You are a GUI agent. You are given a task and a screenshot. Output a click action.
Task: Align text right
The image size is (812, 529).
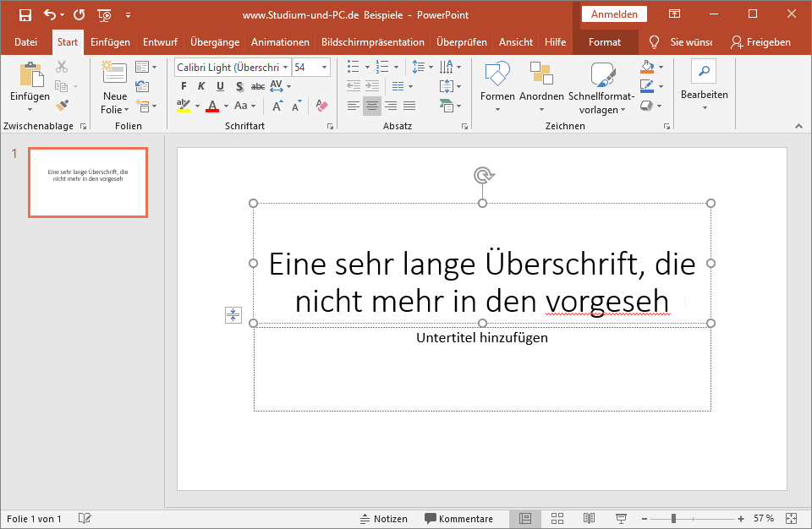click(x=391, y=106)
